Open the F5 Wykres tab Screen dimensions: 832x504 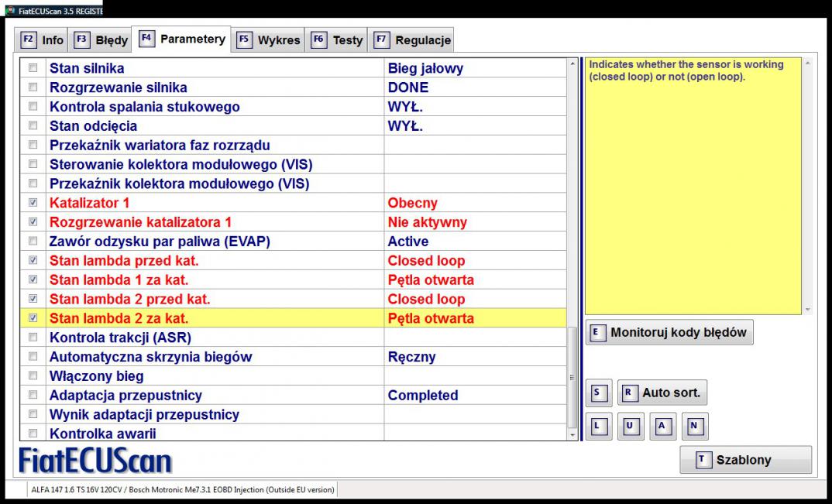coord(268,40)
